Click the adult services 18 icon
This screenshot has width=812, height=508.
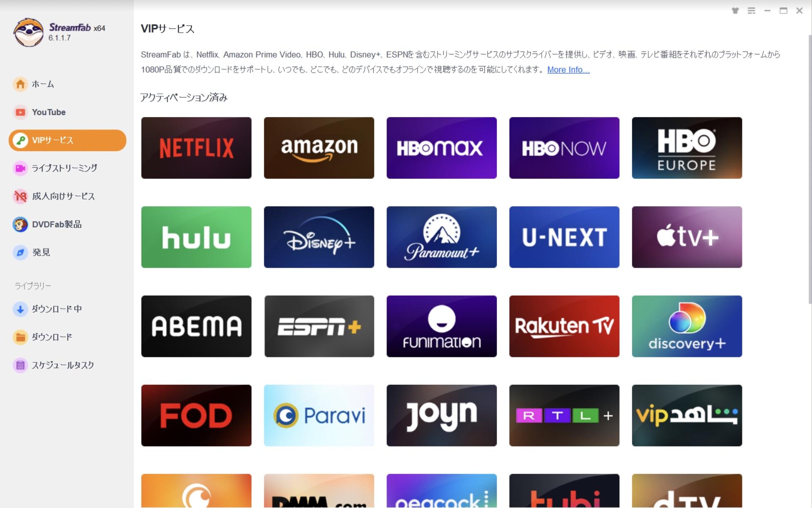(x=20, y=196)
